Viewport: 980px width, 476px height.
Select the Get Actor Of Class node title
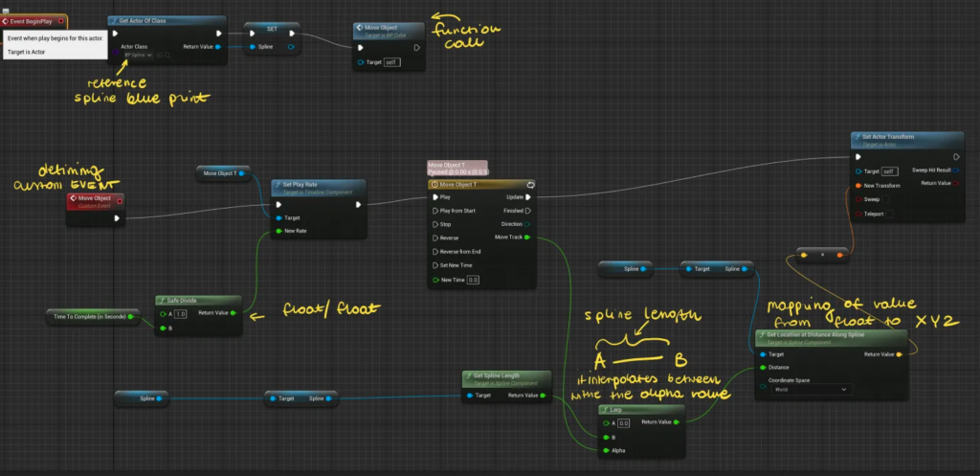click(158, 20)
